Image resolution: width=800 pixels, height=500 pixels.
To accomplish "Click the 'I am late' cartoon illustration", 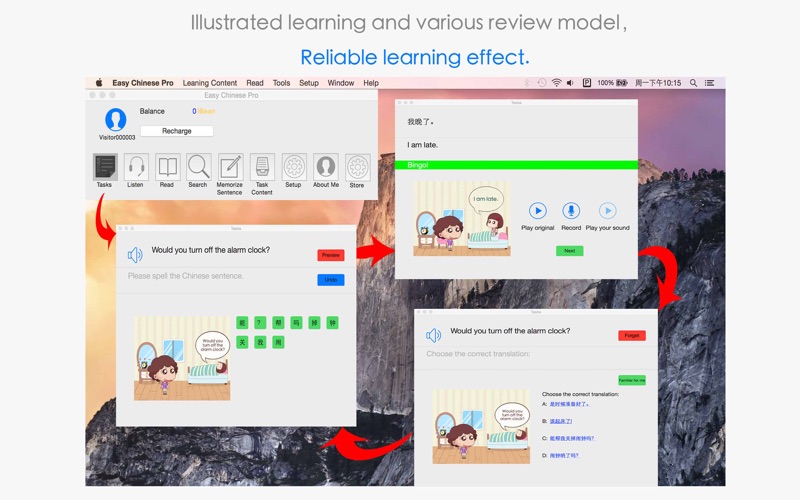I will point(462,218).
